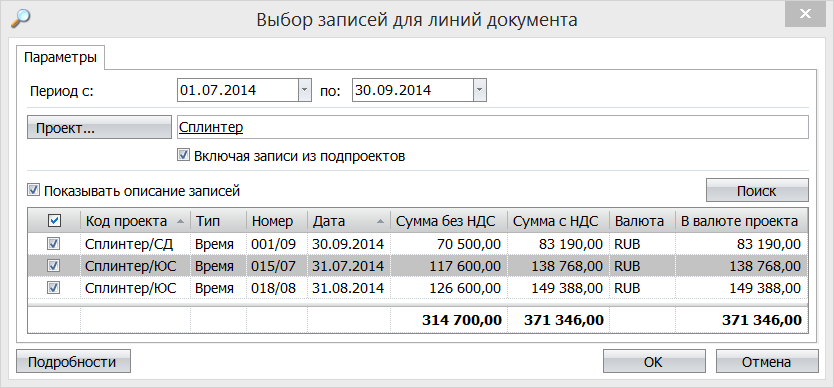834x388 pixels.
Task: Toggle Показывать описание записей checkbox
Action: click(x=34, y=190)
